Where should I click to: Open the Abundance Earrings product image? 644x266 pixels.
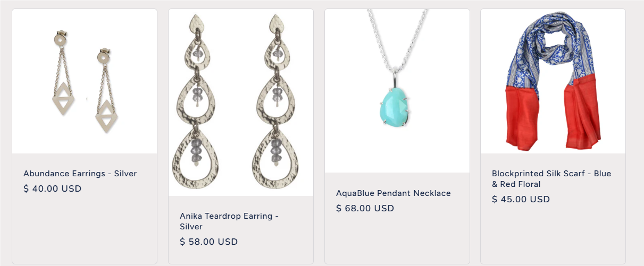coord(85,81)
